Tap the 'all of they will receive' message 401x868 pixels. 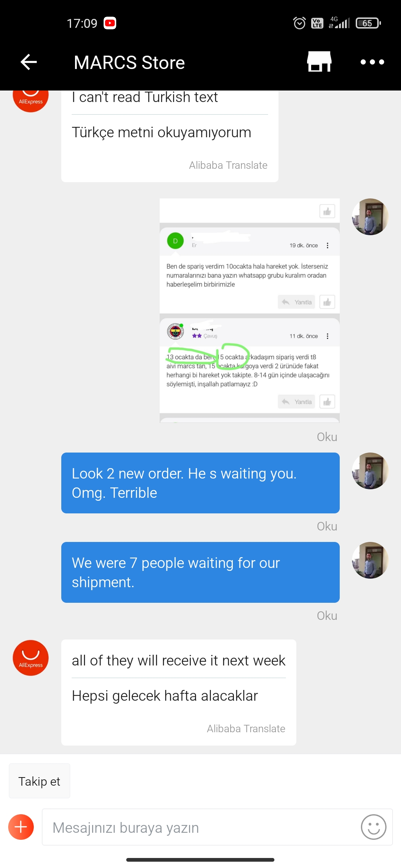(179, 660)
